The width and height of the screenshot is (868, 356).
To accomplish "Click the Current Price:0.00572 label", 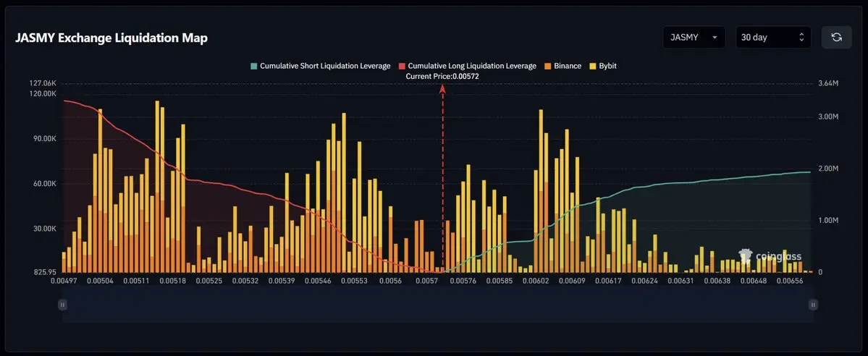I will coord(442,77).
